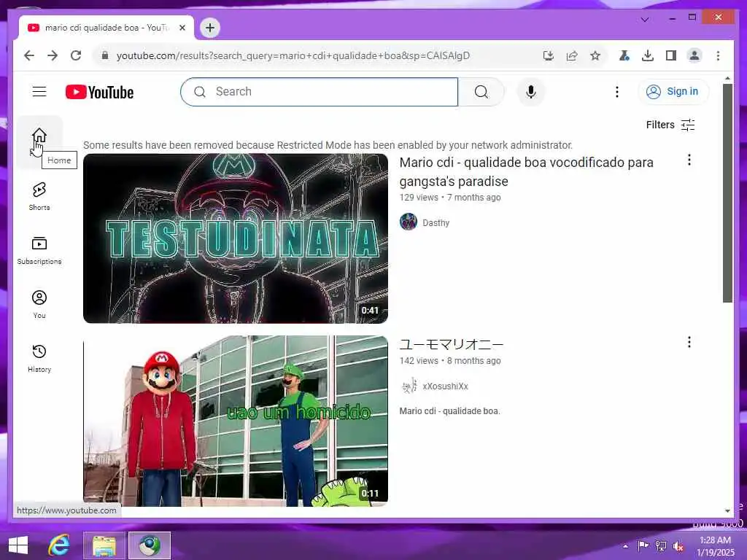Open the uao um homicido video thumbnail
The image size is (747, 560).
tap(236, 421)
